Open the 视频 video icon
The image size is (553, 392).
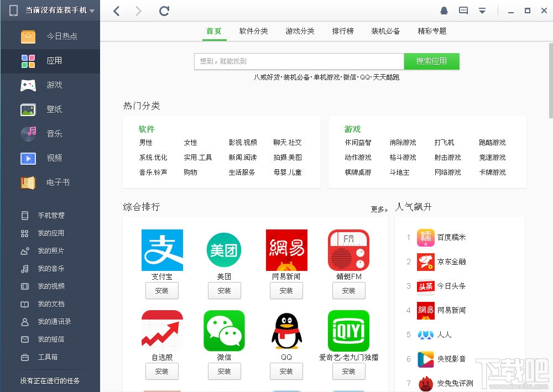point(28,158)
